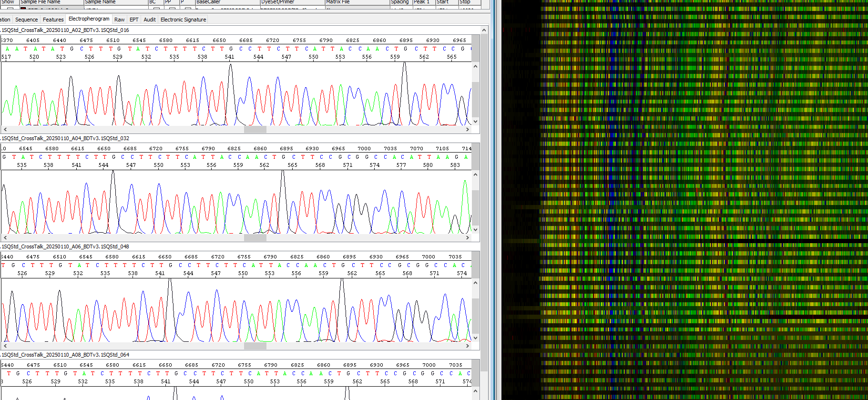868x400 pixels.
Task: Switch to the Audit tab
Action: 150,20
